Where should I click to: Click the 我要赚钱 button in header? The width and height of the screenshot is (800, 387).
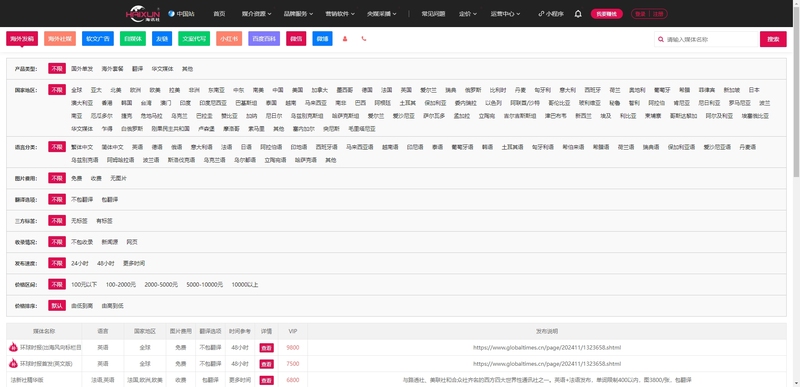(607, 14)
